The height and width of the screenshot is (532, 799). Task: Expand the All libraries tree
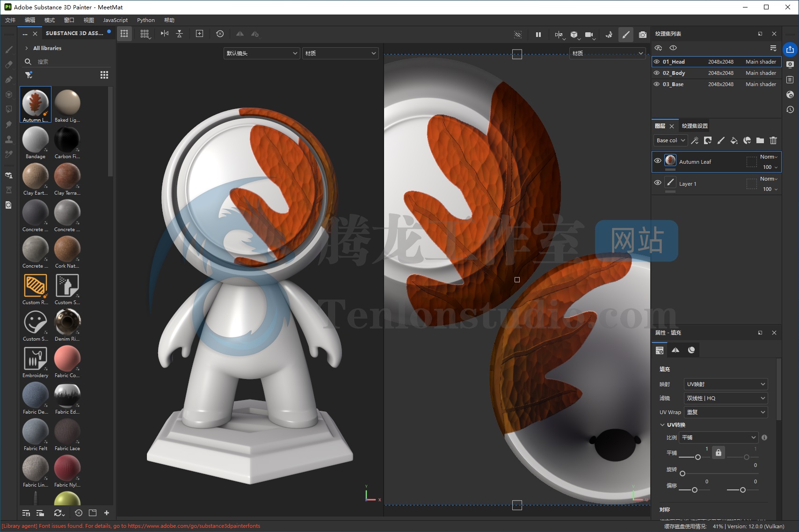point(27,48)
